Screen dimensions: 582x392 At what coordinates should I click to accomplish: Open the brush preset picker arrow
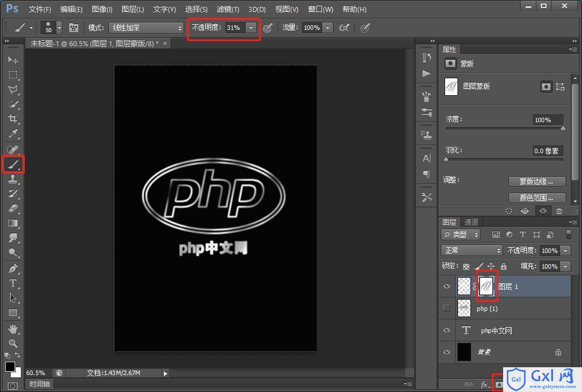(59, 28)
